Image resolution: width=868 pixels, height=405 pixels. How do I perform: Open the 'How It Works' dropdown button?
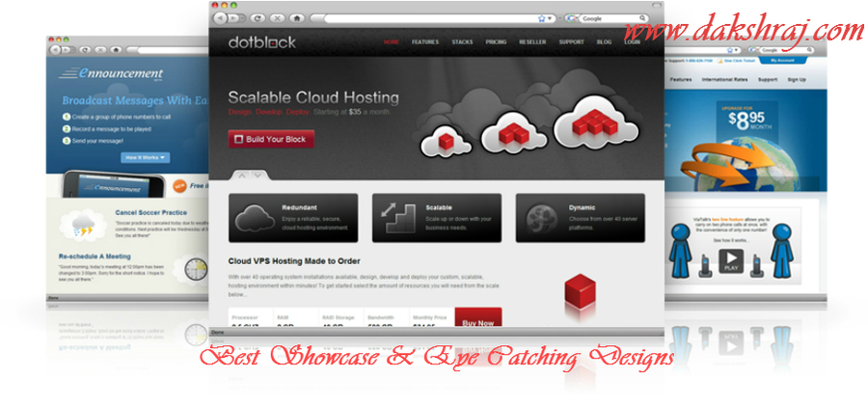click(x=146, y=158)
